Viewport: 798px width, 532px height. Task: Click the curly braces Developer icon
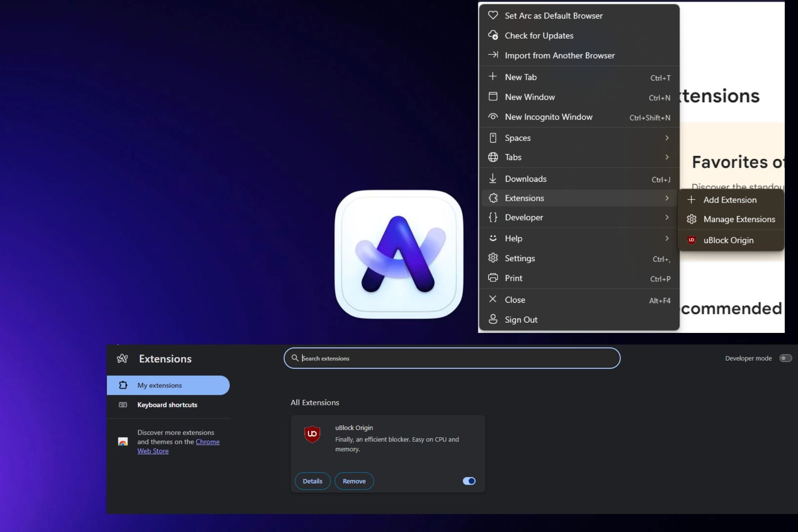(x=493, y=217)
